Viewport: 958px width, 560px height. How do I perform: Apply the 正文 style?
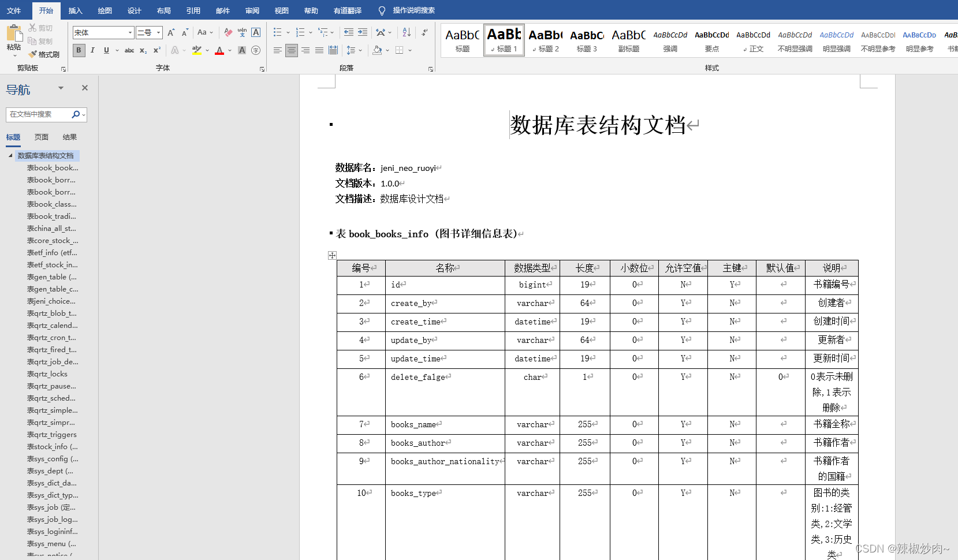[x=753, y=40]
